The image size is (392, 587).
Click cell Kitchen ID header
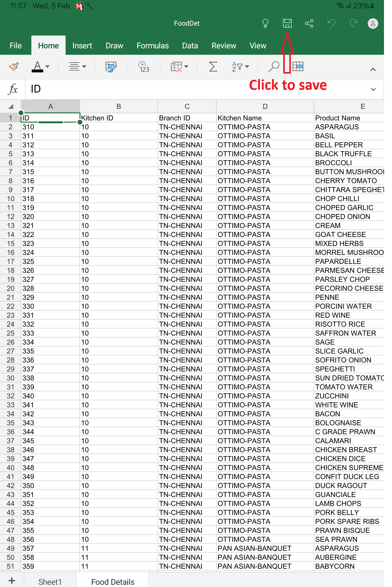[119, 118]
